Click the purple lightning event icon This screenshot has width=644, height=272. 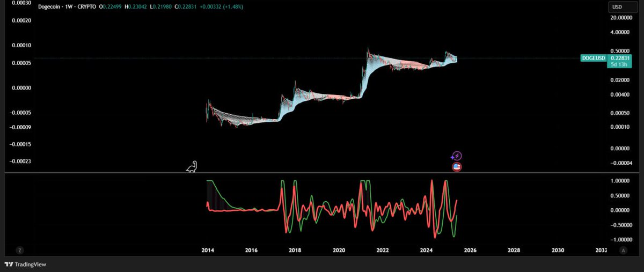(457, 156)
